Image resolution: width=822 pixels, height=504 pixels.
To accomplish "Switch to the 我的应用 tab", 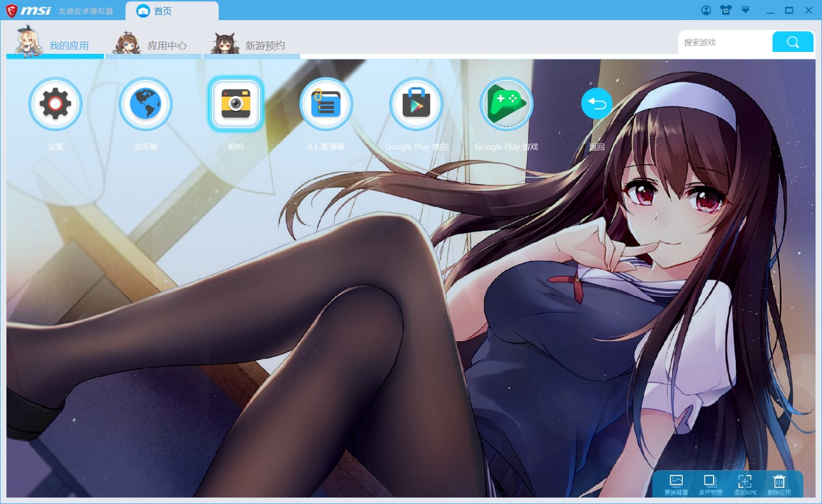I will (x=69, y=45).
